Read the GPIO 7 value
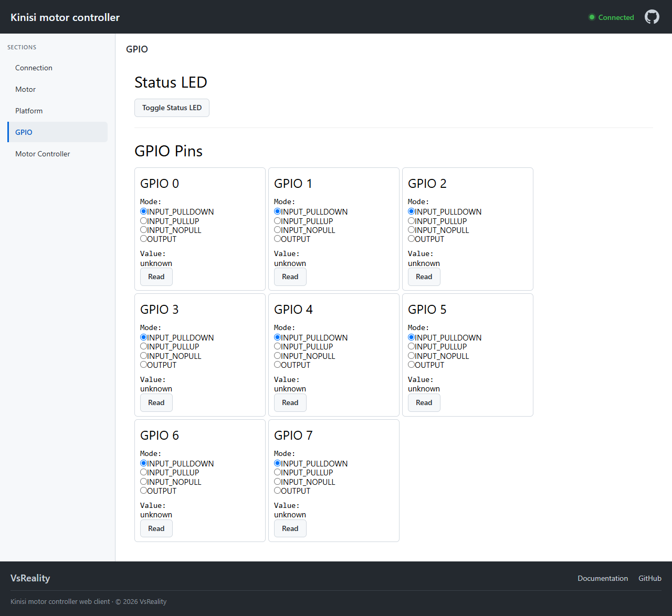This screenshot has height=616, width=672. (290, 528)
